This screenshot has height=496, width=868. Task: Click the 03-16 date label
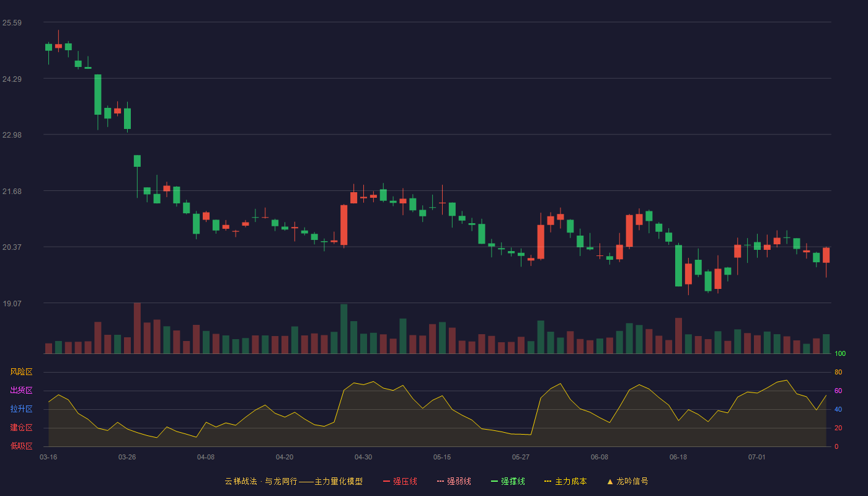tap(48, 457)
